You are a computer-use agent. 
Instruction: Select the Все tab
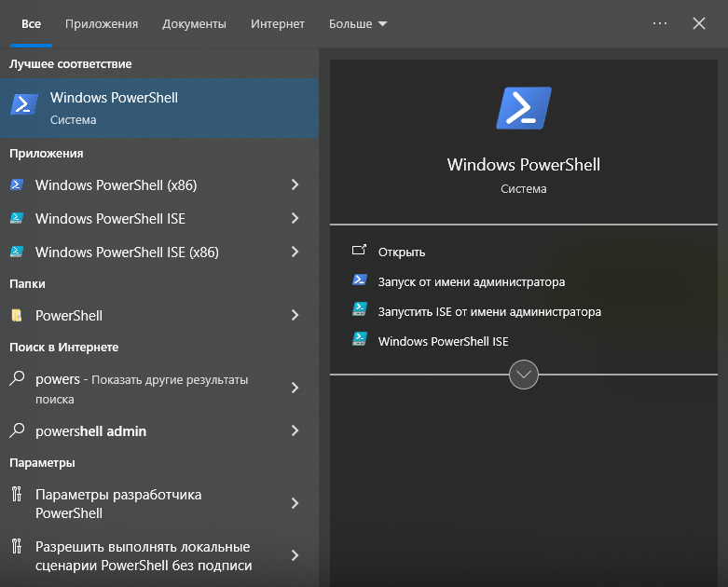31,23
